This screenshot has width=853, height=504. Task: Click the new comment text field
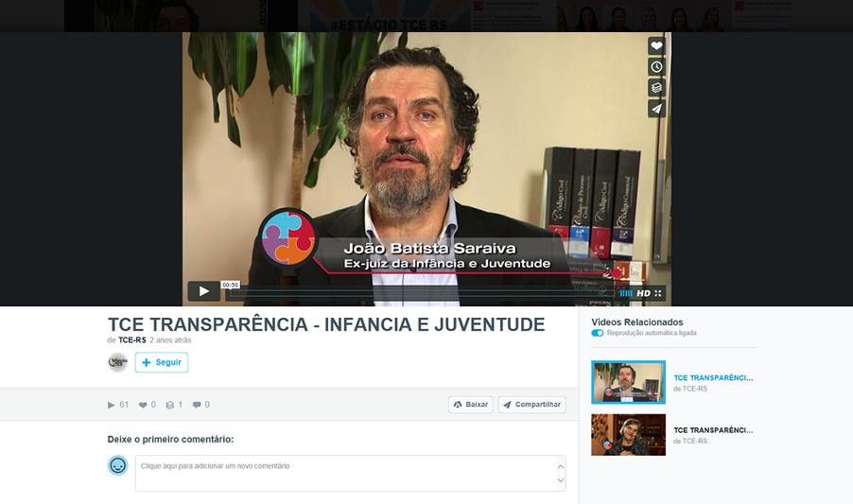pyautogui.click(x=350, y=474)
